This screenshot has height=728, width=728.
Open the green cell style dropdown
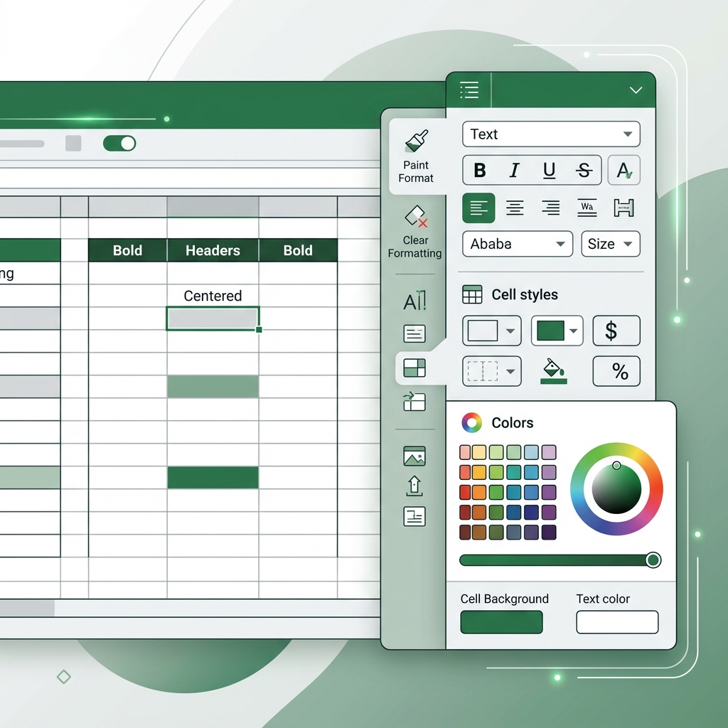pos(557,331)
